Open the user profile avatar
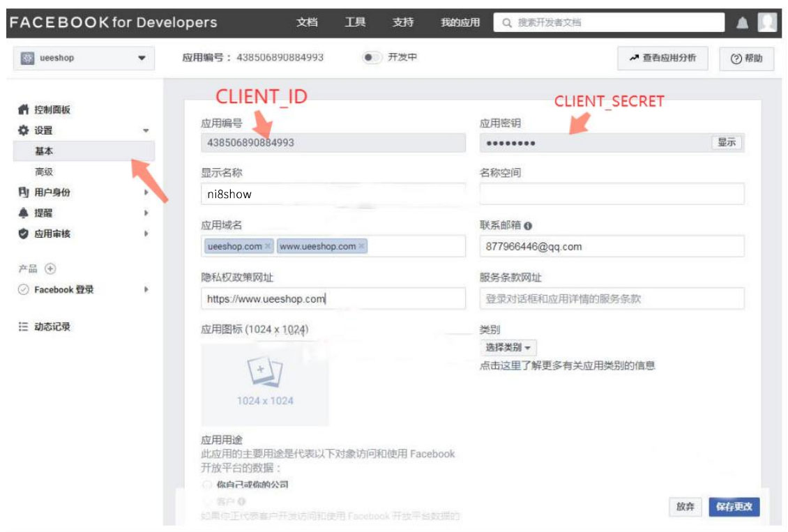The height and width of the screenshot is (532, 788). click(x=767, y=22)
